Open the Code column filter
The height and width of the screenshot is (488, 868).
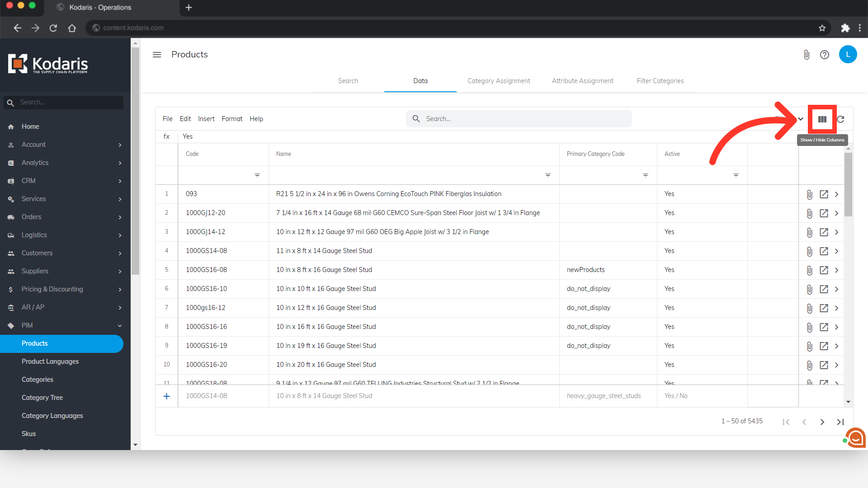point(257,175)
